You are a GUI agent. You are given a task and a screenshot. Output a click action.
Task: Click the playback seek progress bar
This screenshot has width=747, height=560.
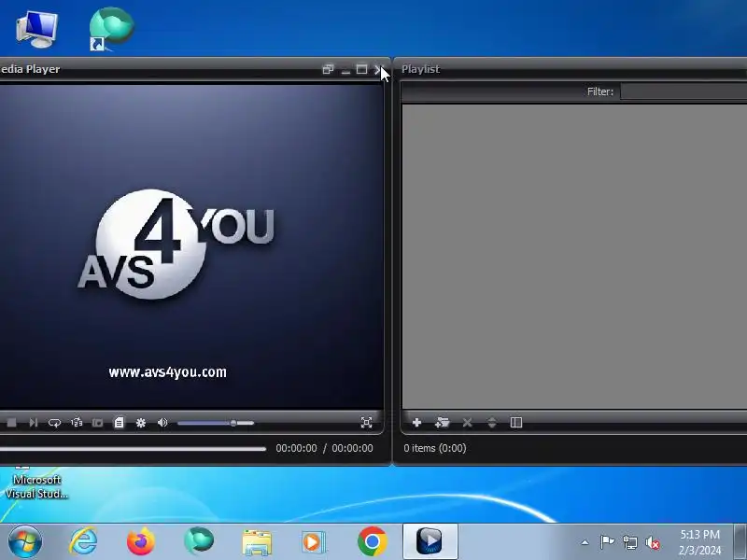(x=133, y=449)
